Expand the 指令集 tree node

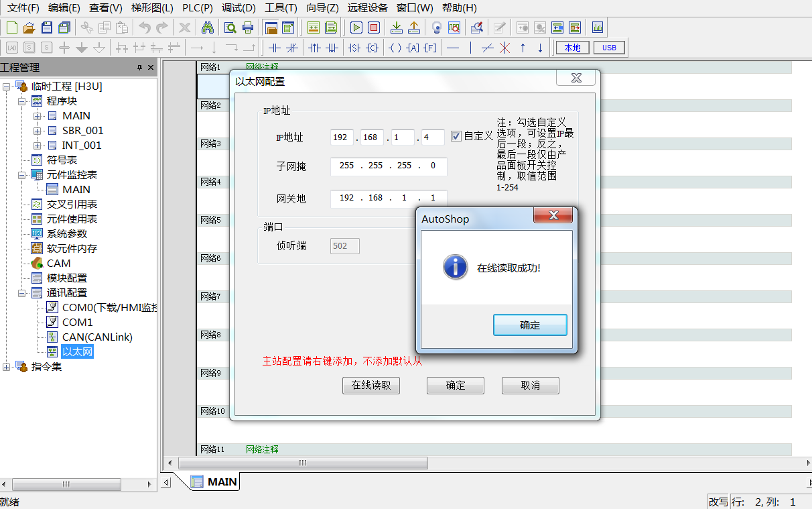click(x=7, y=367)
